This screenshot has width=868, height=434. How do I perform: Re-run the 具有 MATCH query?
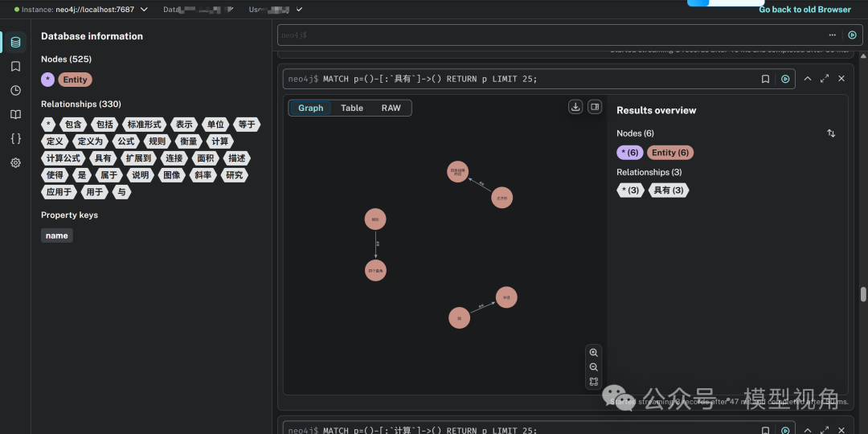785,79
